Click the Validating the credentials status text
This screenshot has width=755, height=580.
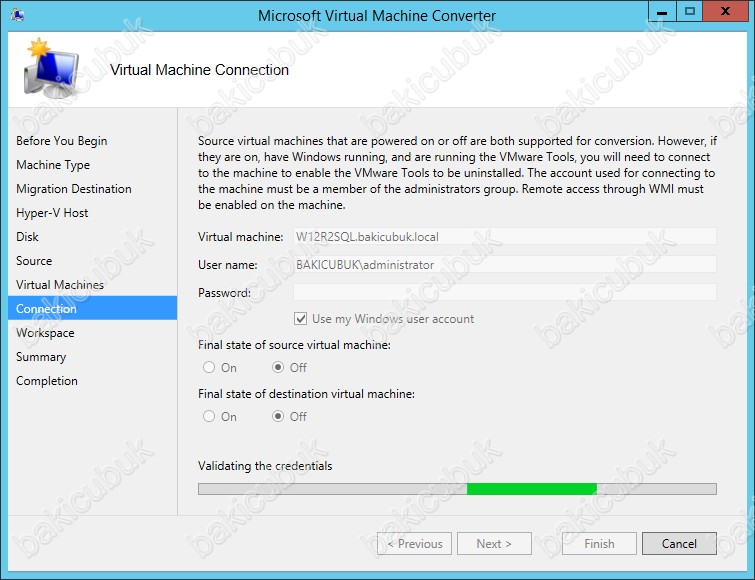[265, 465]
